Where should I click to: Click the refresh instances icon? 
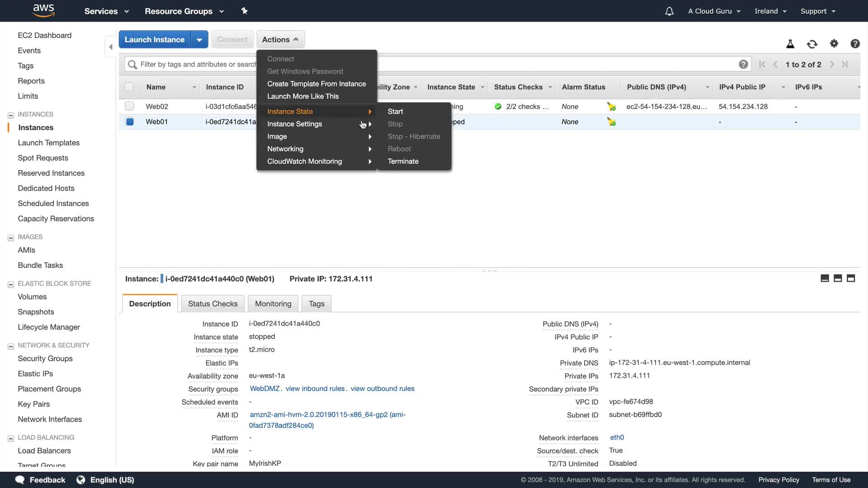(x=812, y=44)
